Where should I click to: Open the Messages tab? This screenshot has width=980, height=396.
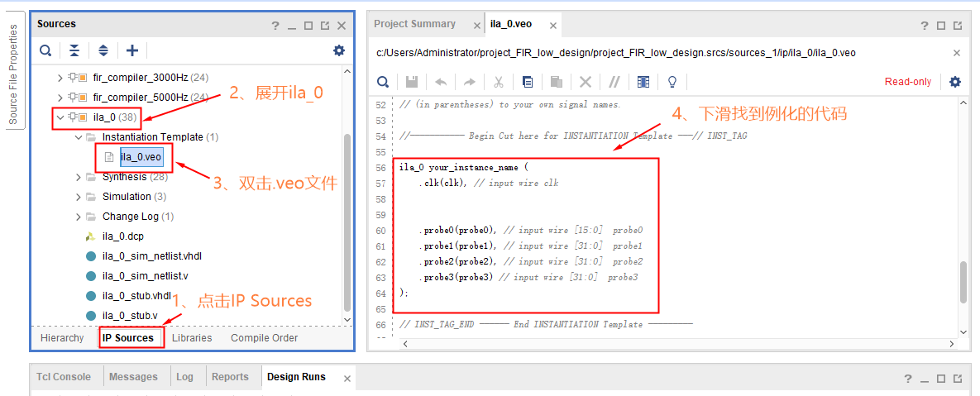(x=133, y=377)
